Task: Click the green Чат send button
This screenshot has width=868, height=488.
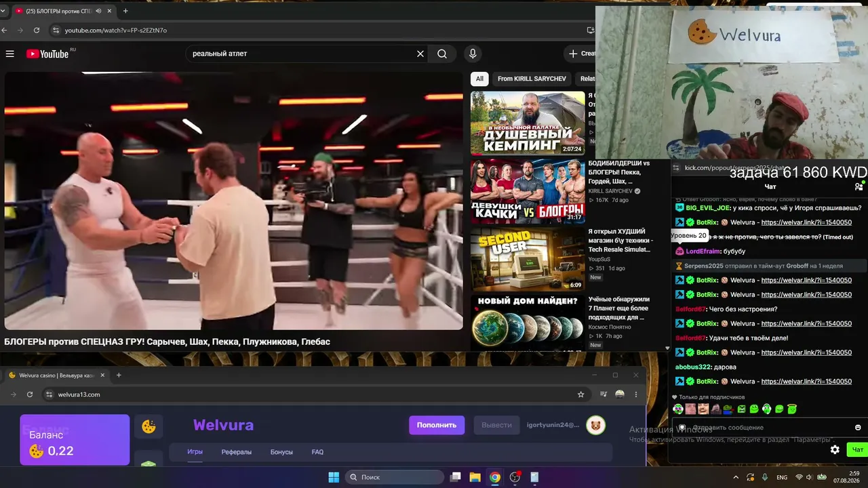Action: tap(857, 449)
